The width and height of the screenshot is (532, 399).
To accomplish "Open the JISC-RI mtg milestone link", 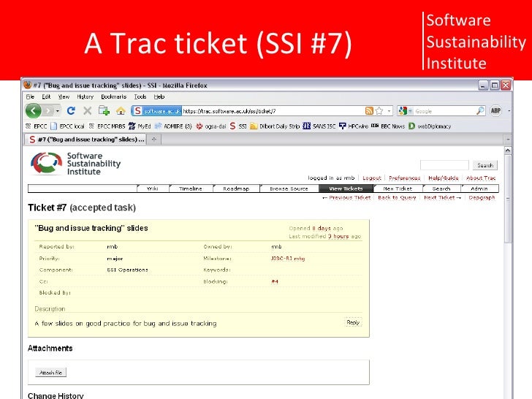I will (288, 259).
